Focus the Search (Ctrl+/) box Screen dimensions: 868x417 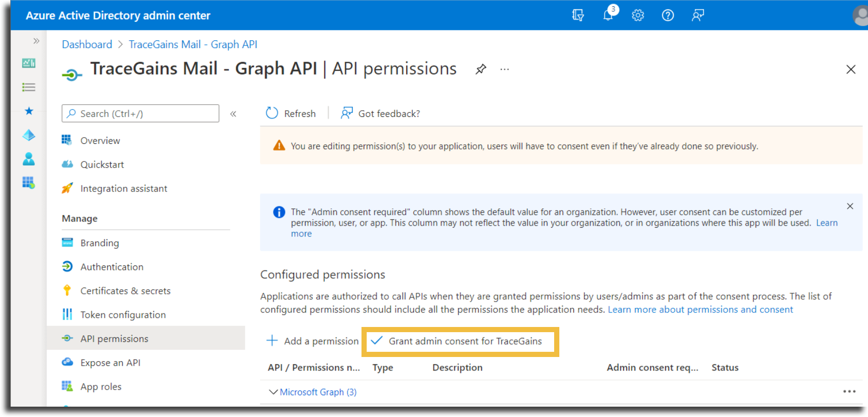click(x=140, y=113)
